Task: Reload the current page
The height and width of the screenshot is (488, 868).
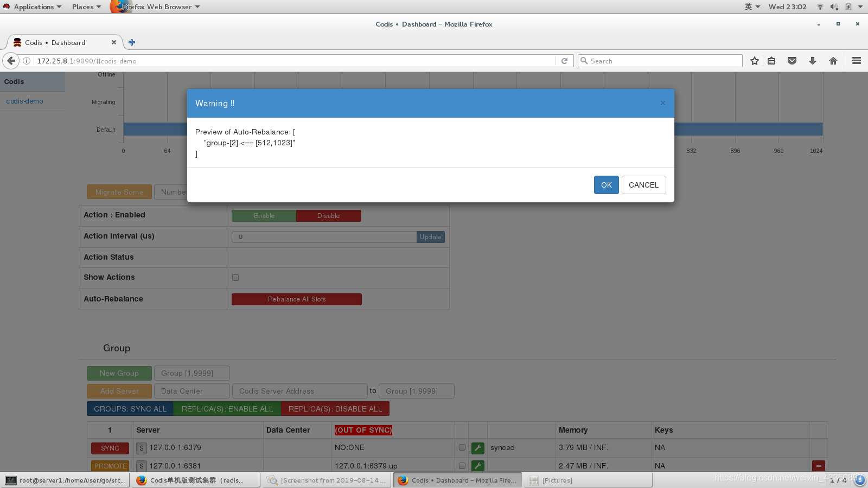Action: [x=564, y=61]
